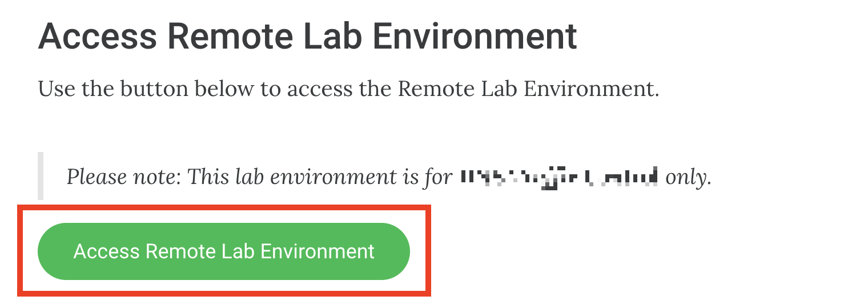Click the gray blockquote bar beside the note
This screenshot has height=304, width=868.
[x=41, y=176]
